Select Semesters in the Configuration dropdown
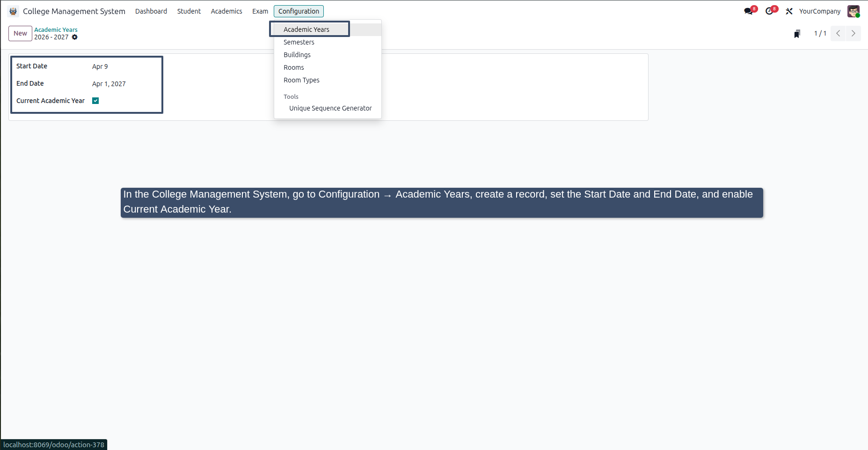Screen dimensions: 868x450 (328, 42)
